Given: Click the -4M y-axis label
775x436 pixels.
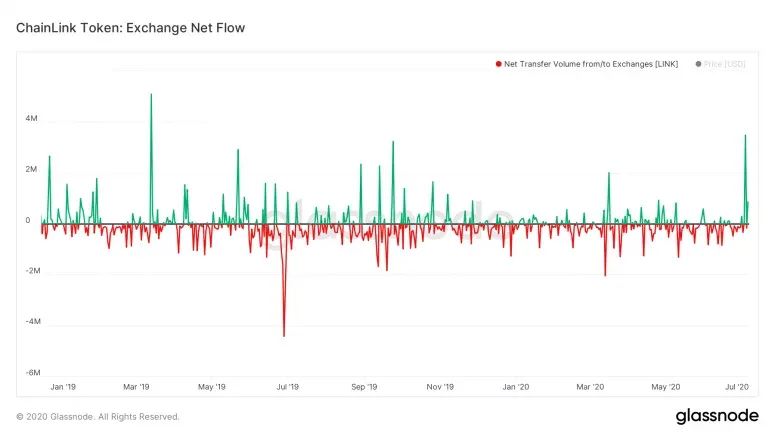Looking at the screenshot, I should tap(33, 321).
